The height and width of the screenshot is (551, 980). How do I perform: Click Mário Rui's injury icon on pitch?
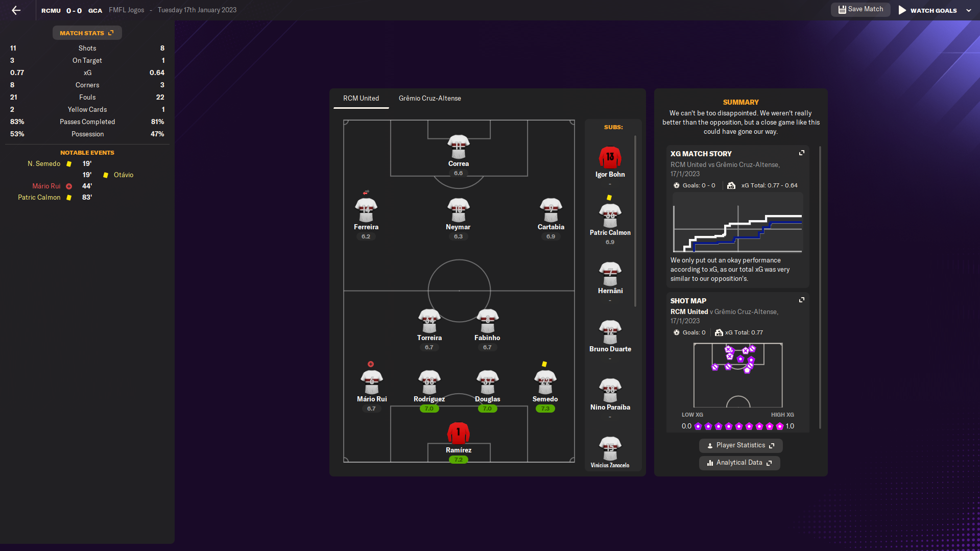click(x=371, y=364)
